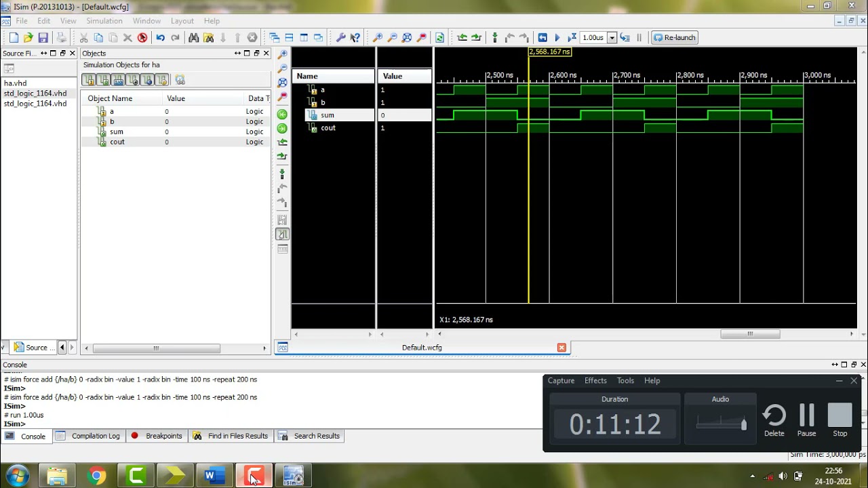The height and width of the screenshot is (488, 868).
Task: Open the recorder Effects menu
Action: [595, 381]
